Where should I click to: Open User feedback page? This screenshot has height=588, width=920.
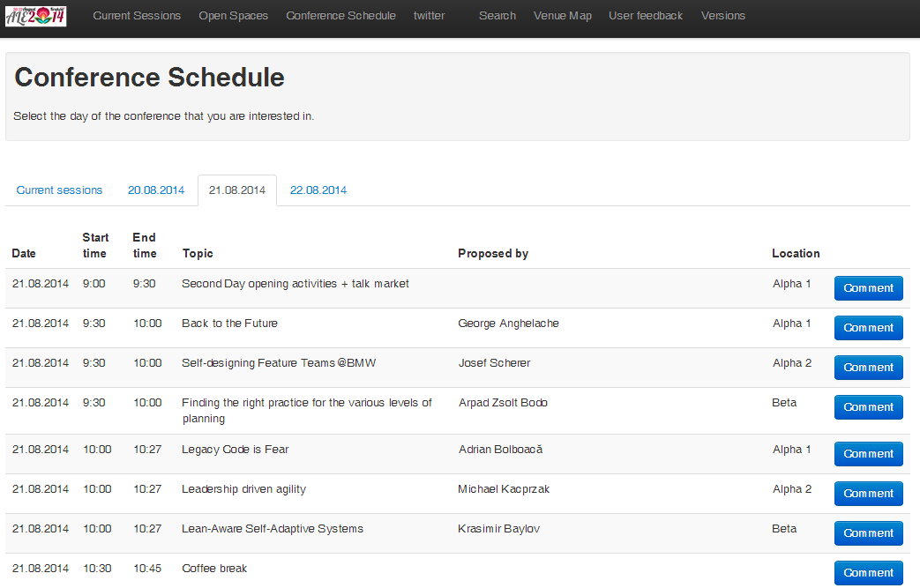tap(646, 16)
